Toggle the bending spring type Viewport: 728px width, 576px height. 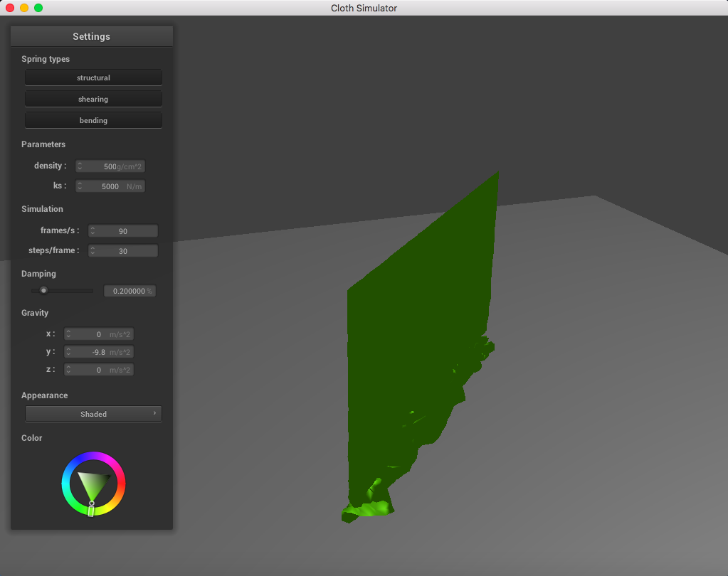click(x=93, y=120)
